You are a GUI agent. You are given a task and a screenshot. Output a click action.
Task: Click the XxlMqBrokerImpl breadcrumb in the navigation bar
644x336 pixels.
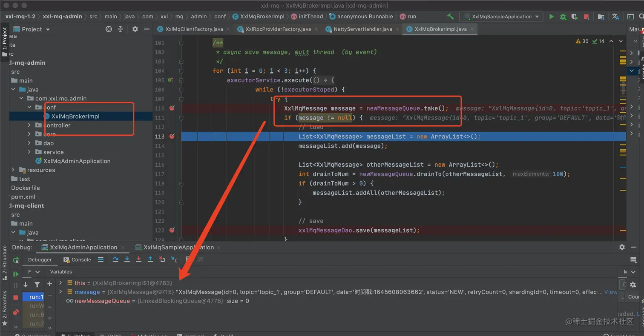click(258, 17)
